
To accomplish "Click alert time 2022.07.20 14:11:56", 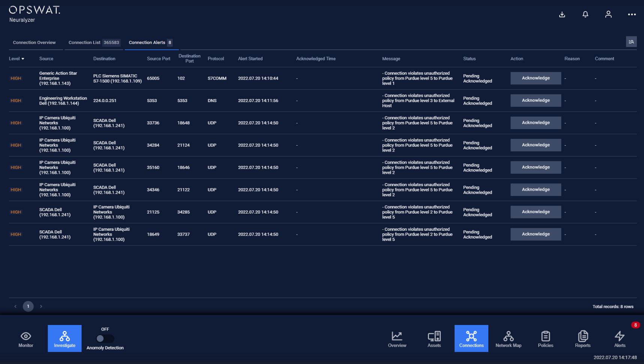I will pos(258,101).
